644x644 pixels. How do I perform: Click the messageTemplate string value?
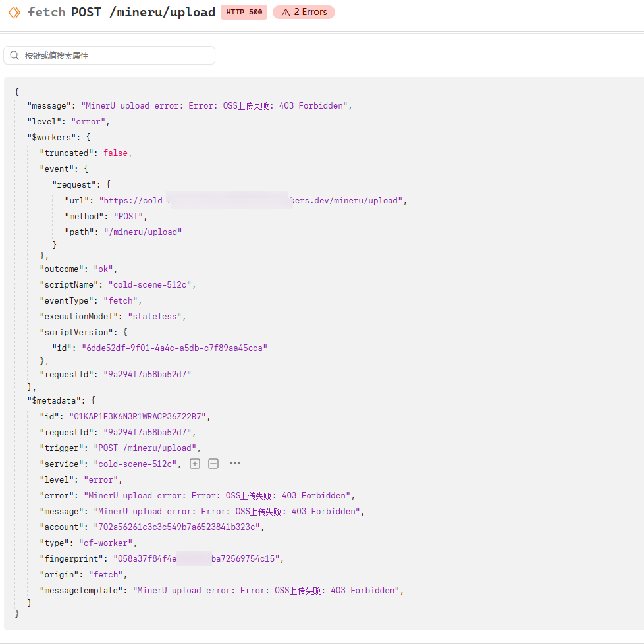point(266,590)
